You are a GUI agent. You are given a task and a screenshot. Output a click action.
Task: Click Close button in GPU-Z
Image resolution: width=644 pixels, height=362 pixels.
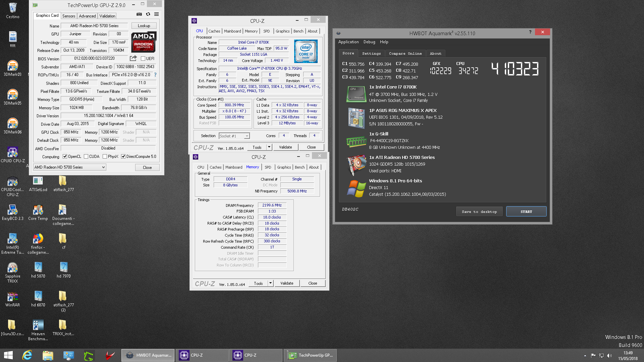point(147,167)
